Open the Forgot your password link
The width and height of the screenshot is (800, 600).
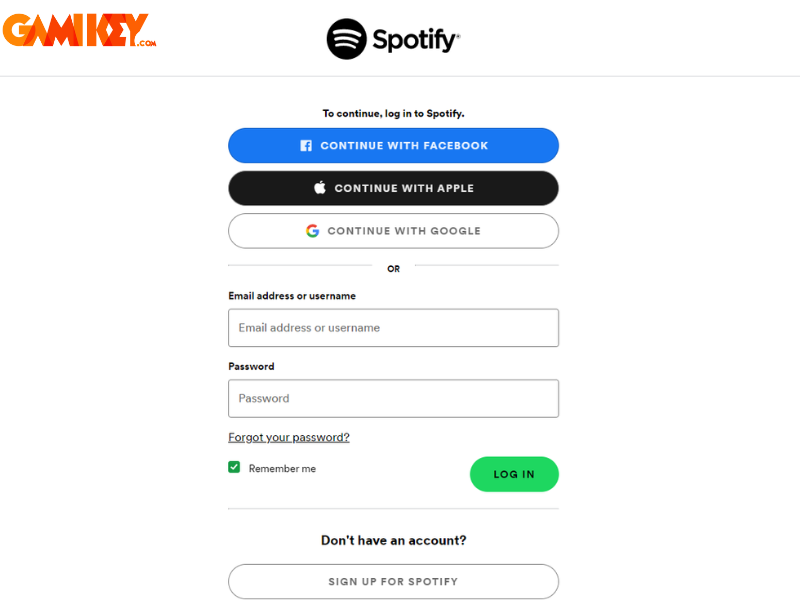289,437
